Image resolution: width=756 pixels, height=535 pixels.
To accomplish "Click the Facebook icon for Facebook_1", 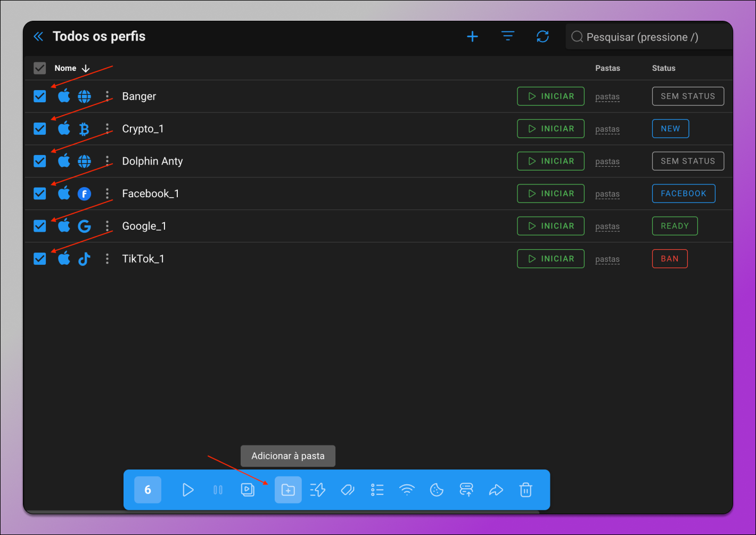I will [84, 193].
